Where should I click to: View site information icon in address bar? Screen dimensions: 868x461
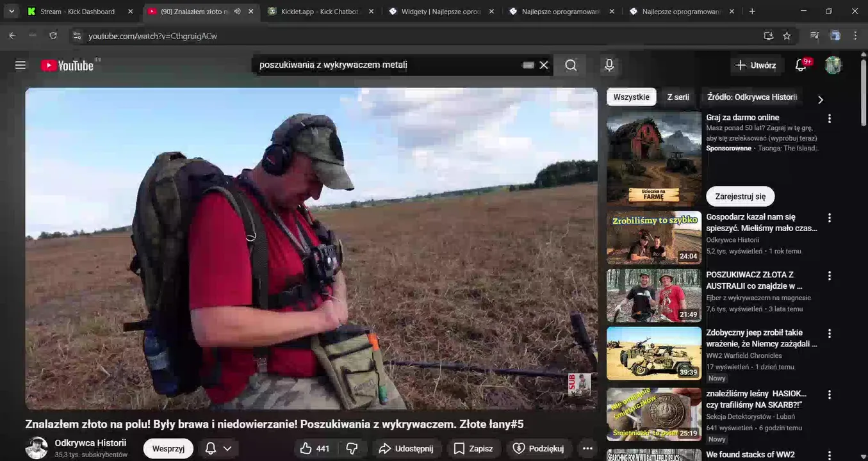pyautogui.click(x=77, y=36)
